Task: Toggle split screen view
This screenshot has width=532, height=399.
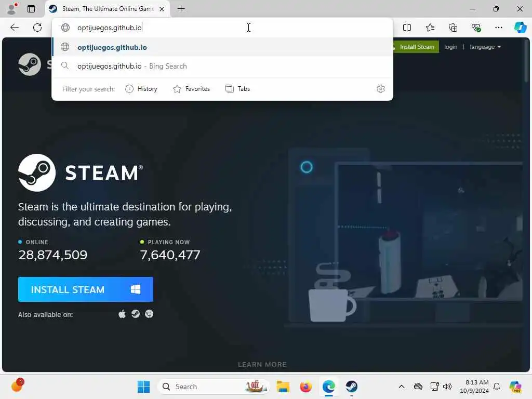Action: (407, 28)
